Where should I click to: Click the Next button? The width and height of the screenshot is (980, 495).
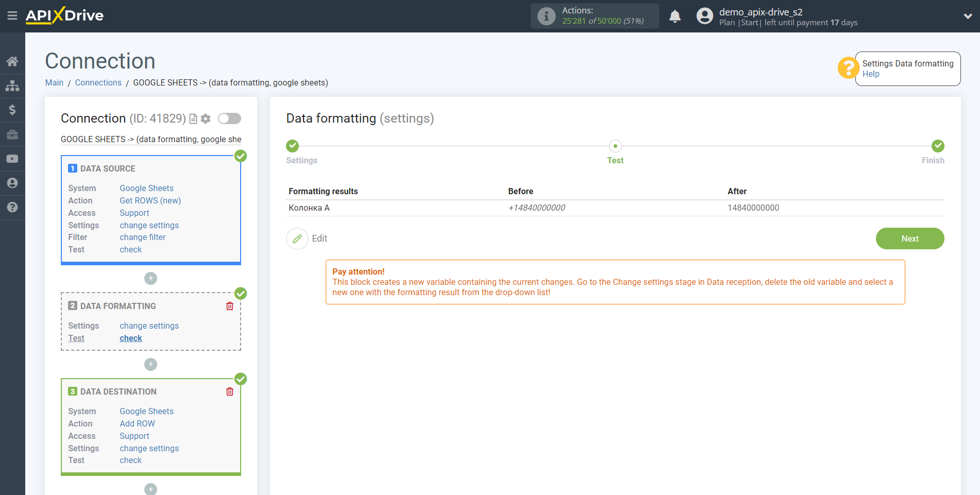[x=910, y=238]
